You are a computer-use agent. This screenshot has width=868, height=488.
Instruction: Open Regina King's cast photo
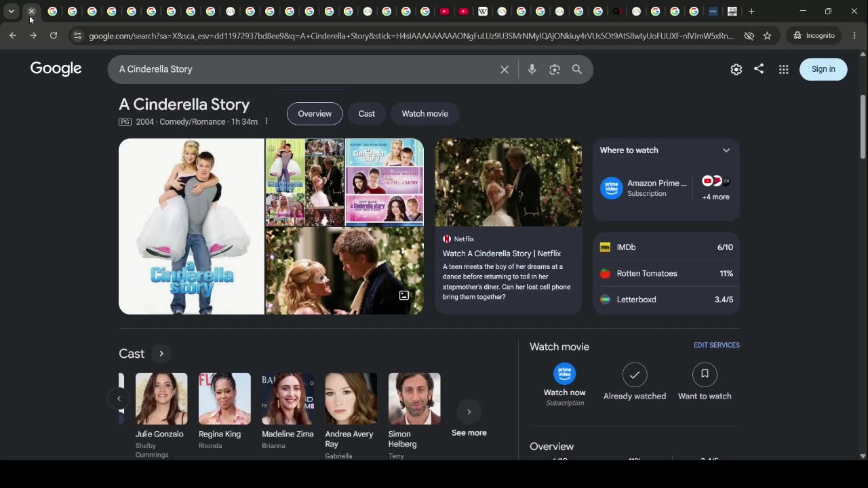click(x=224, y=399)
